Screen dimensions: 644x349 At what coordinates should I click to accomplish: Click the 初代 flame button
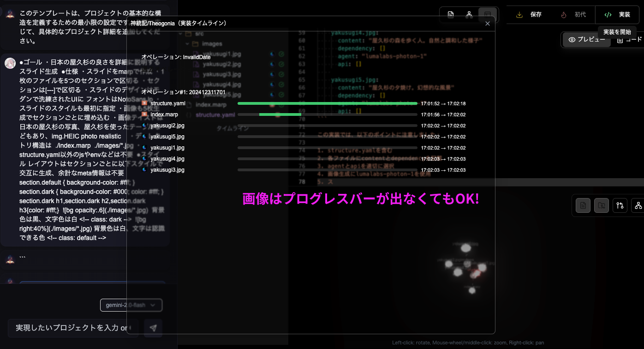coord(573,15)
